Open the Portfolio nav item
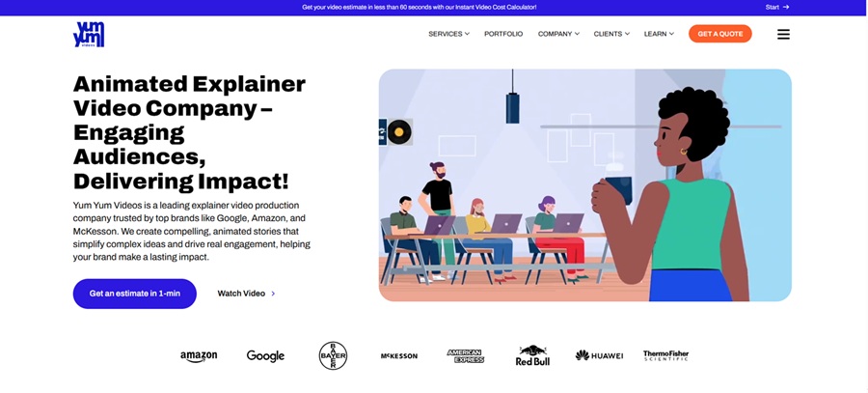868x393 pixels. coord(503,34)
